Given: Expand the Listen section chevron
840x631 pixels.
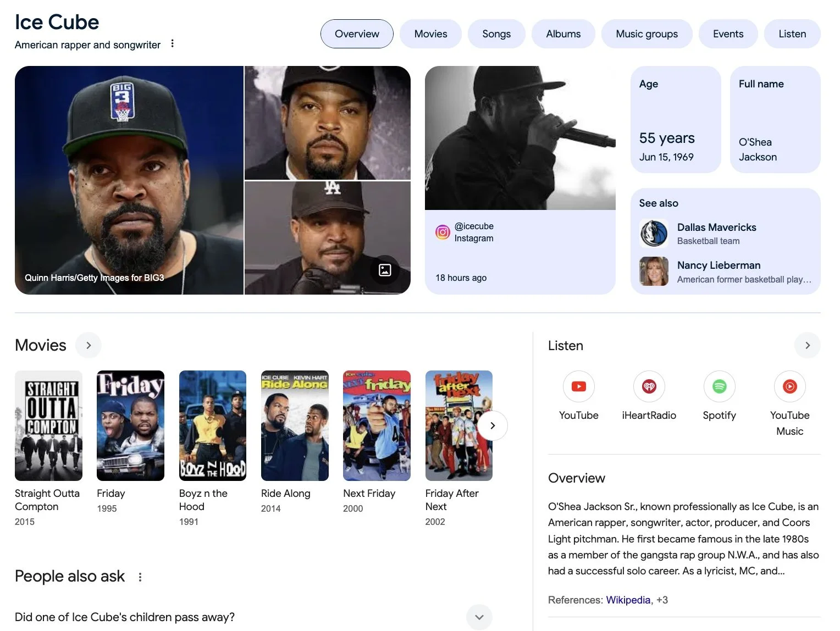Looking at the screenshot, I should 807,345.
